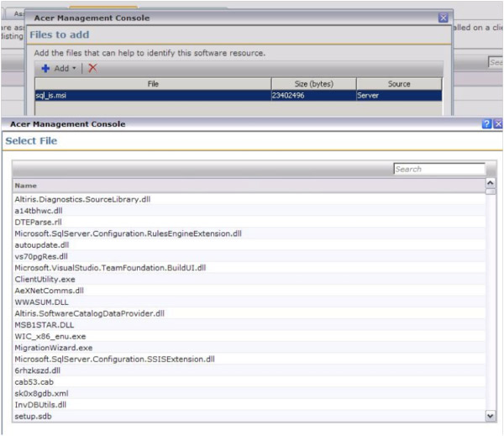Viewport: 504px width, 436px height.
Task: Open the Add dropdown arrow
Action: pos(74,69)
